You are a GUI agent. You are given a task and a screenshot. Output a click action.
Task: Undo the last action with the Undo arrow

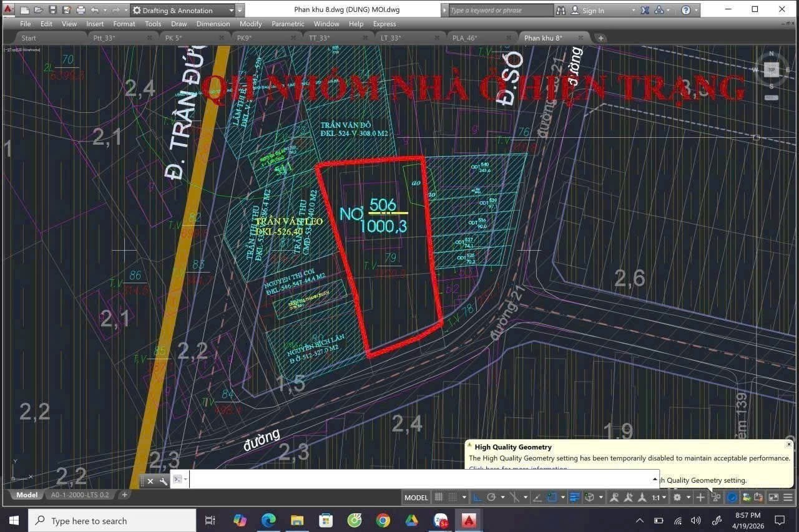pos(95,10)
